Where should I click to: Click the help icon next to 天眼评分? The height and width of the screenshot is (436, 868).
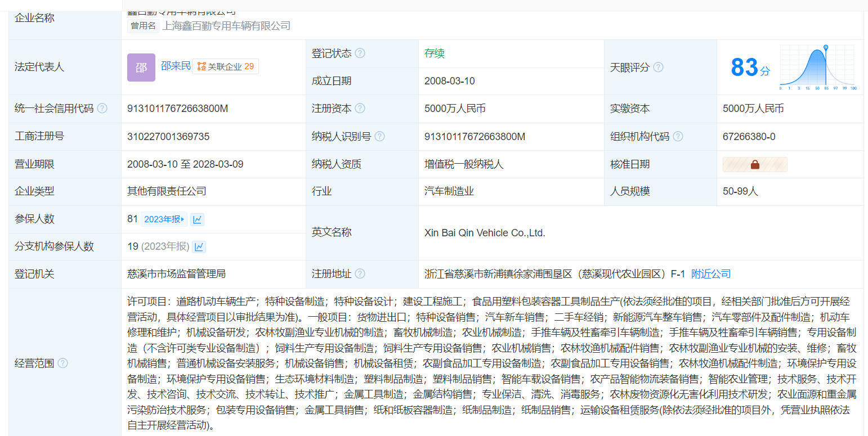(x=658, y=67)
